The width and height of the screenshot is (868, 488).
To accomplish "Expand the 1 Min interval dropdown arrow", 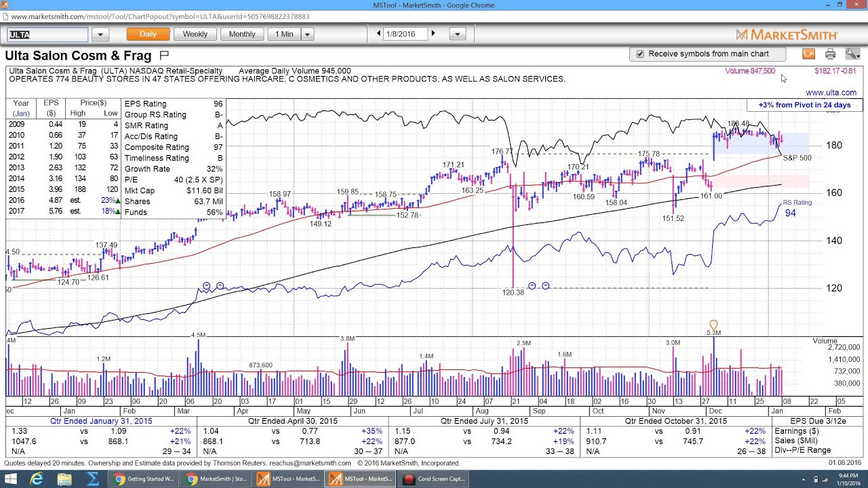I will (307, 34).
